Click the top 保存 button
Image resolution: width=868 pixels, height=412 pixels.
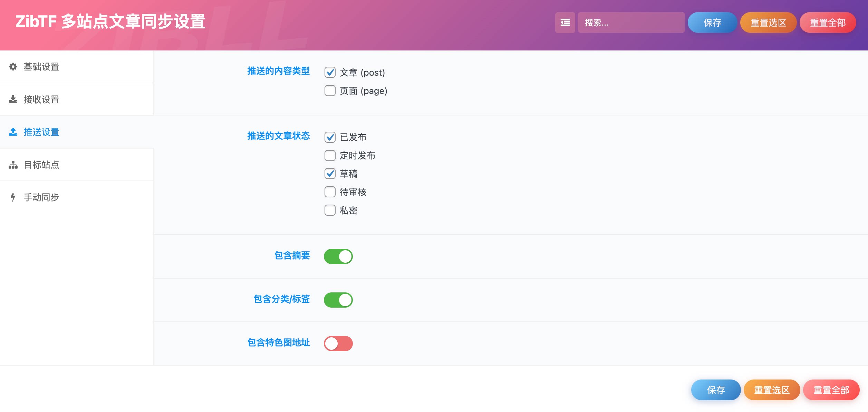pyautogui.click(x=712, y=22)
